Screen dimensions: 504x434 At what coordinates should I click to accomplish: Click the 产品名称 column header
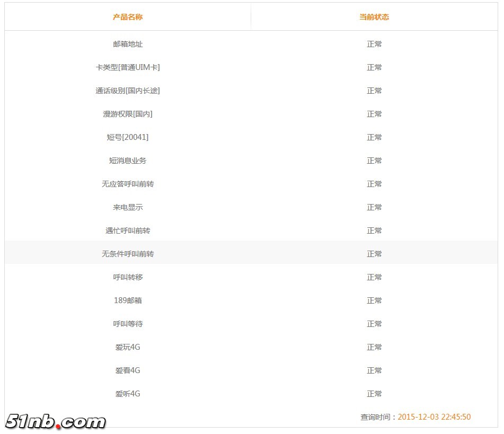(128, 17)
